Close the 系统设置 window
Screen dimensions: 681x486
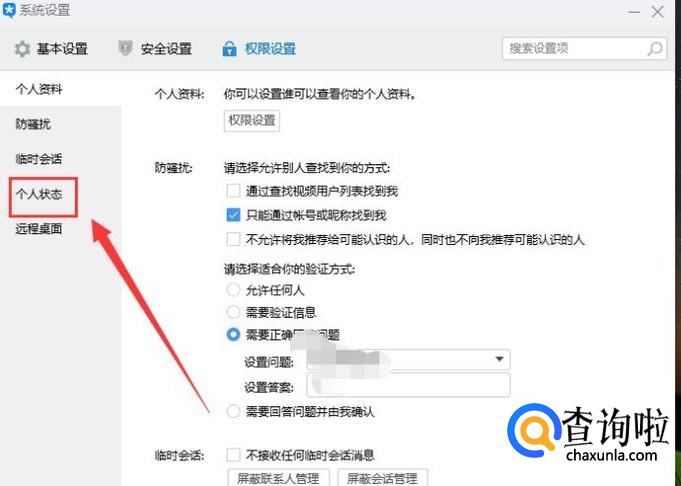tap(658, 12)
